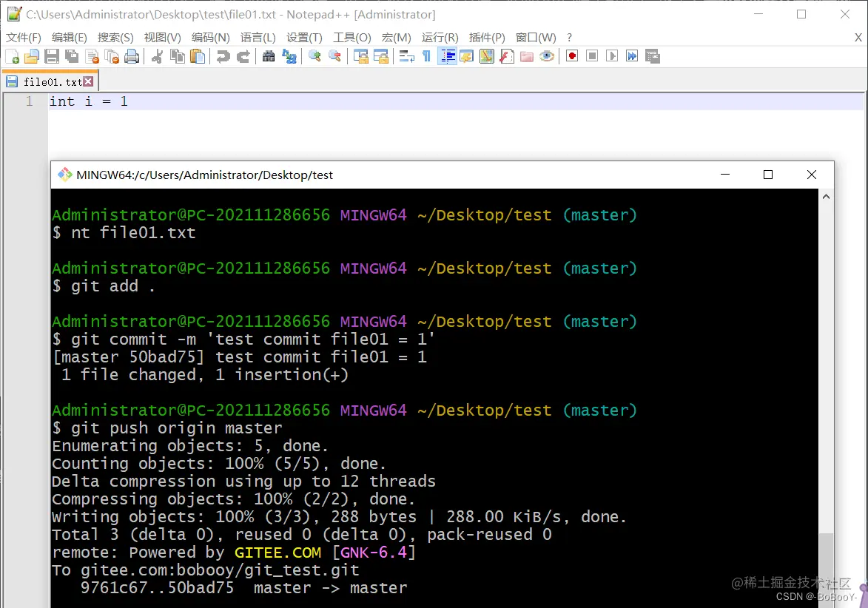Toggle file monitoring eye icon

click(547, 56)
